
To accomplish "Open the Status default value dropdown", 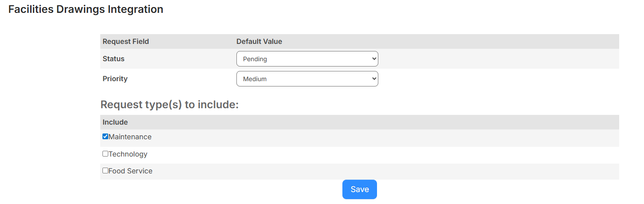I will click(307, 59).
